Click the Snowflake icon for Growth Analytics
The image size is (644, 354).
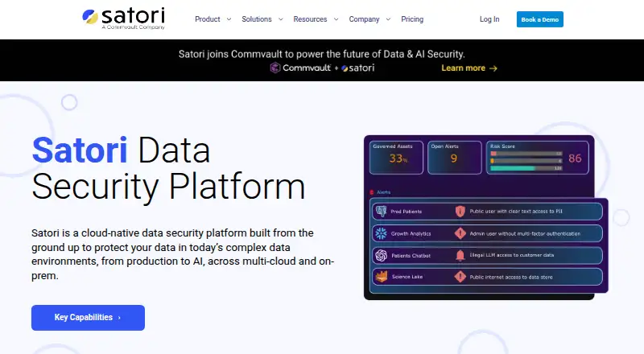(381, 233)
